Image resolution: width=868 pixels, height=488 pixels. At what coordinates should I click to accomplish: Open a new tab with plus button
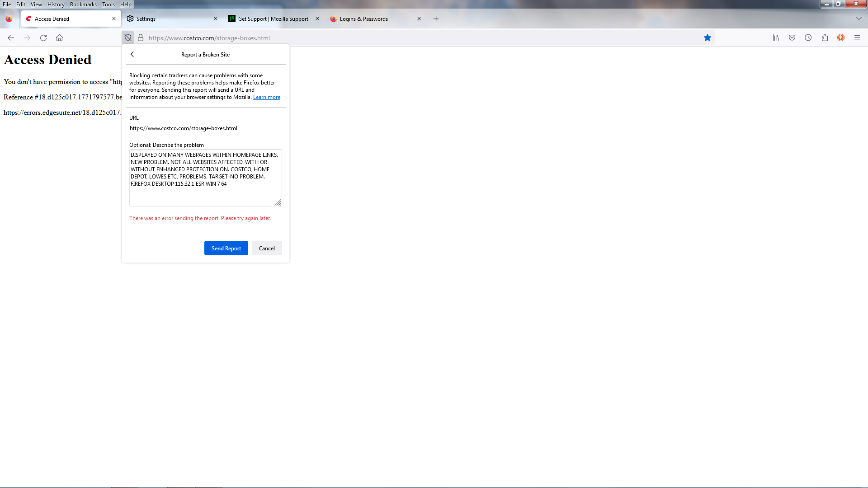(436, 19)
